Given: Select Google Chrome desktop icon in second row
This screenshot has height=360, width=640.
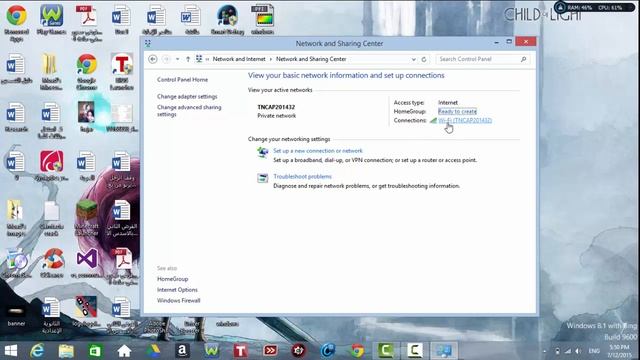Looking at the screenshot, I should (x=87, y=71).
